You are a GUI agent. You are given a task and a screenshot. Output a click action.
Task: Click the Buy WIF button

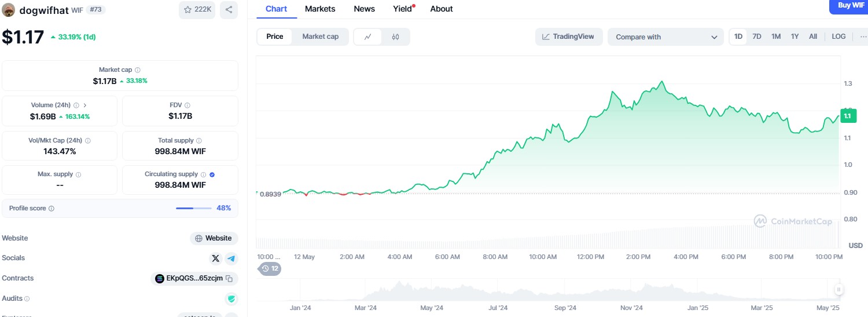click(848, 6)
